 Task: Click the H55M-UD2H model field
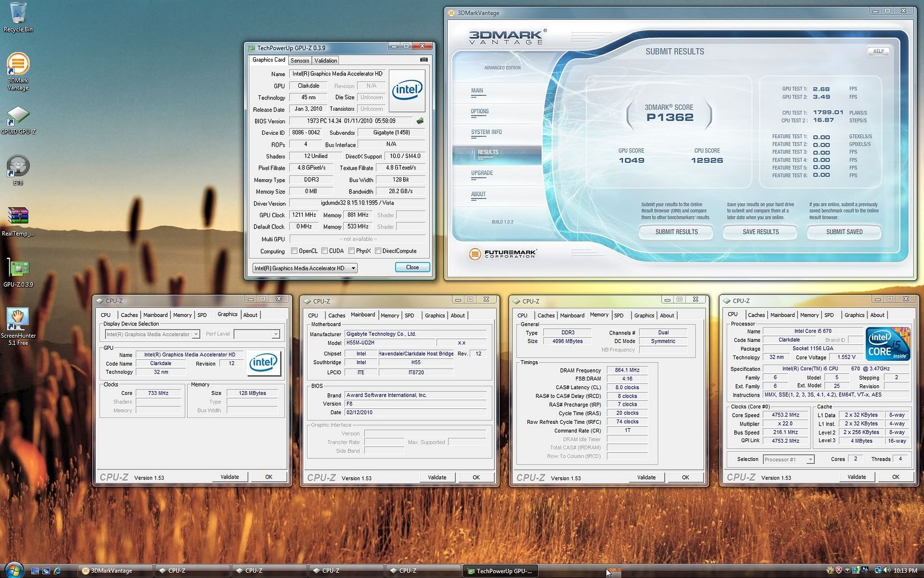[x=389, y=343]
